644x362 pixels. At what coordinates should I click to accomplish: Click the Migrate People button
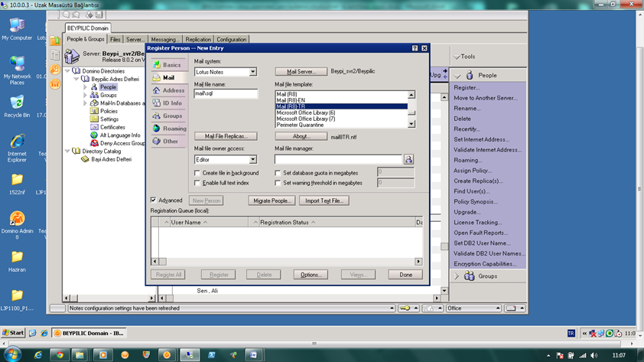tap(272, 201)
